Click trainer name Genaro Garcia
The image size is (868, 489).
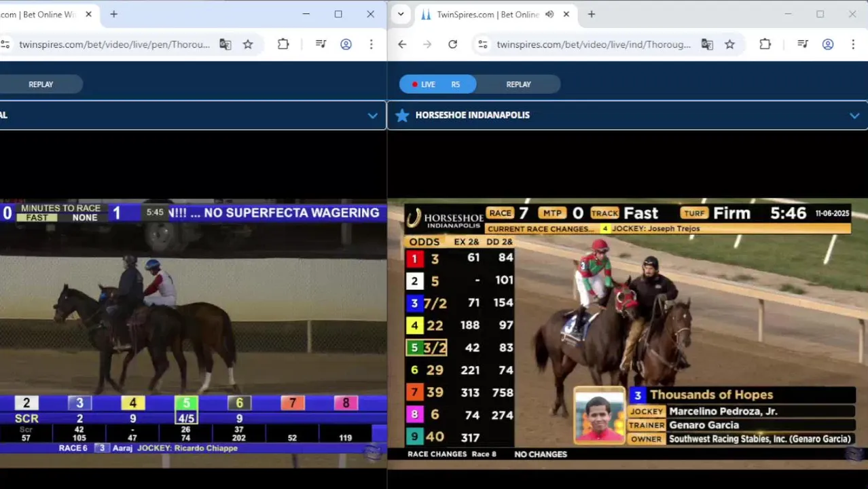pos(704,425)
